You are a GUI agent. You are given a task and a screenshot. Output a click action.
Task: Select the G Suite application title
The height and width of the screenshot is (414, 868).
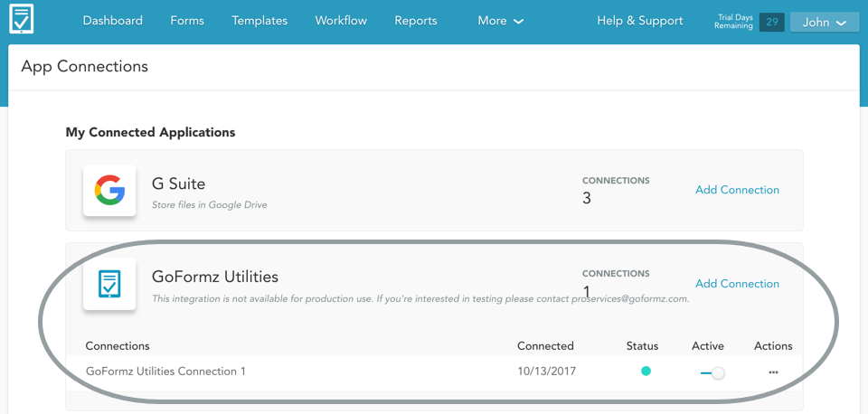coord(178,183)
